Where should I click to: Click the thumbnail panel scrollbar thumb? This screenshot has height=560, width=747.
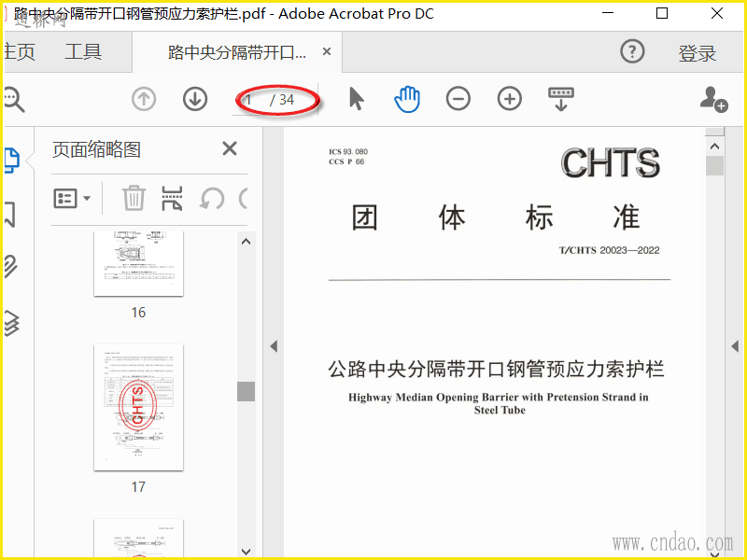pos(246,391)
